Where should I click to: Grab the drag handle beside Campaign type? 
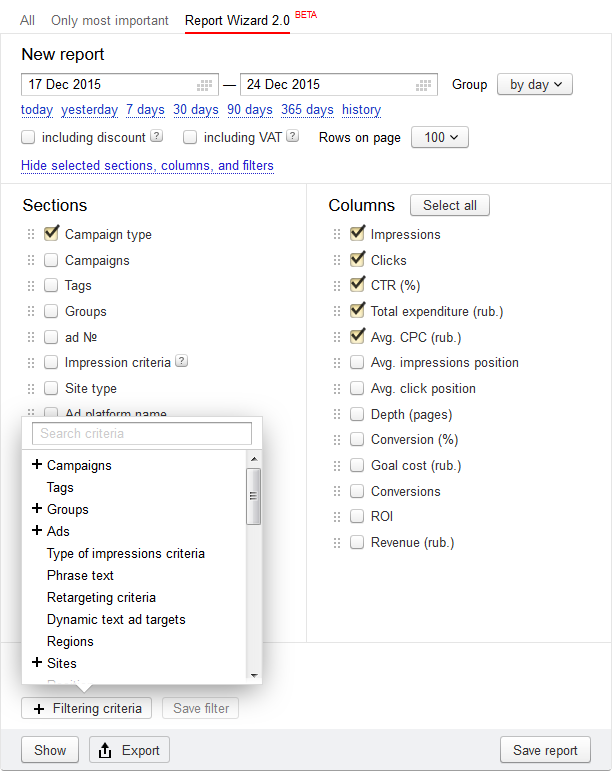(x=31, y=235)
